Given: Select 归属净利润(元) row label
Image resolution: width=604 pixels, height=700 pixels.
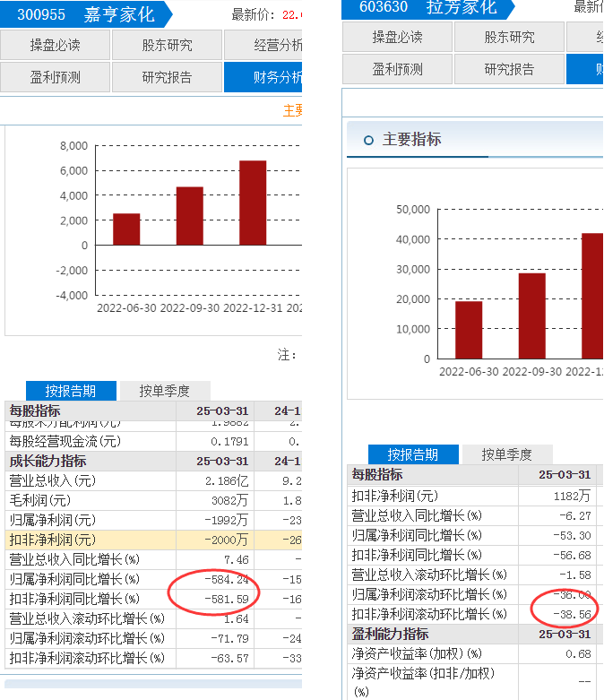Looking at the screenshot, I should coord(53,520).
